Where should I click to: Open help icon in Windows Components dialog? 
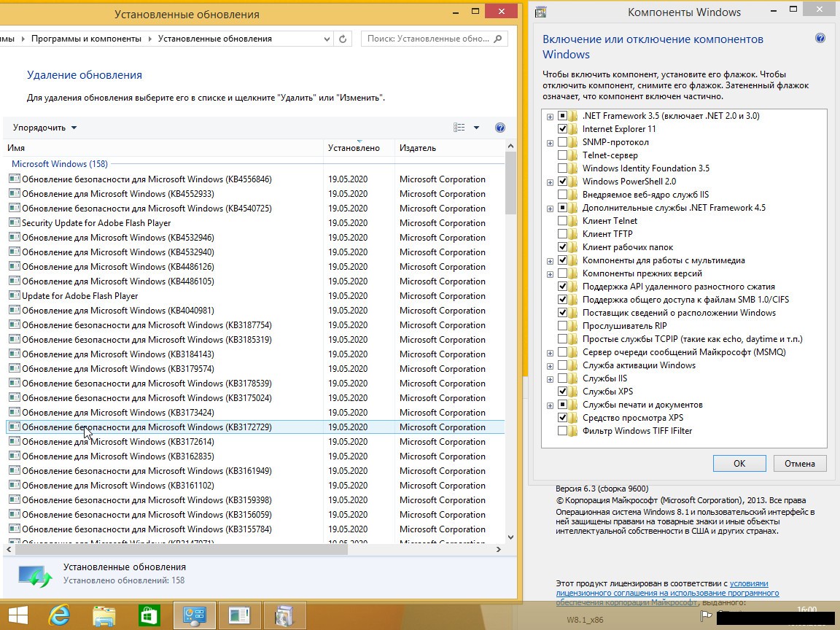820,39
